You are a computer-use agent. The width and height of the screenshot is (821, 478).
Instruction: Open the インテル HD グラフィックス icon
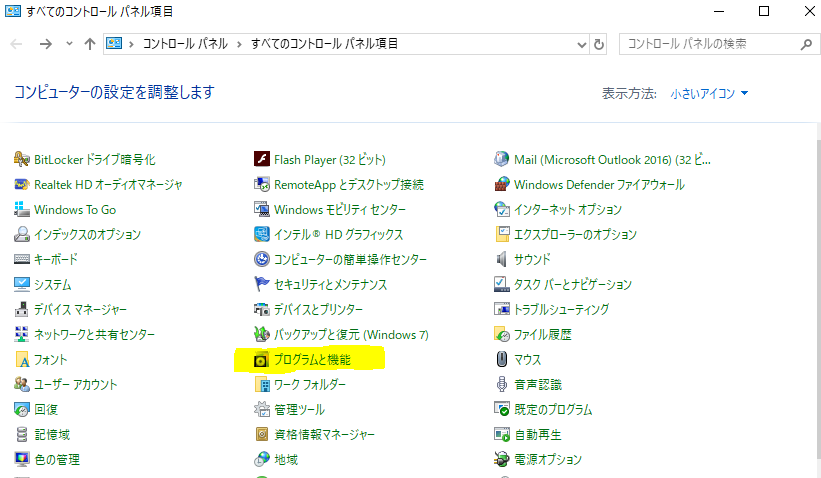pyautogui.click(x=261, y=234)
